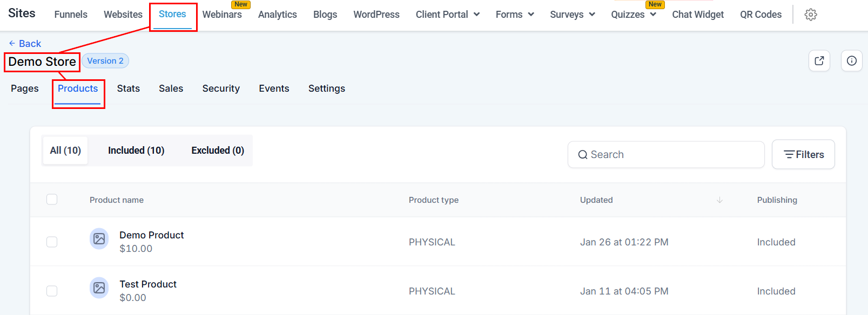
Task: Switch to the Products tab
Action: pyautogui.click(x=78, y=88)
